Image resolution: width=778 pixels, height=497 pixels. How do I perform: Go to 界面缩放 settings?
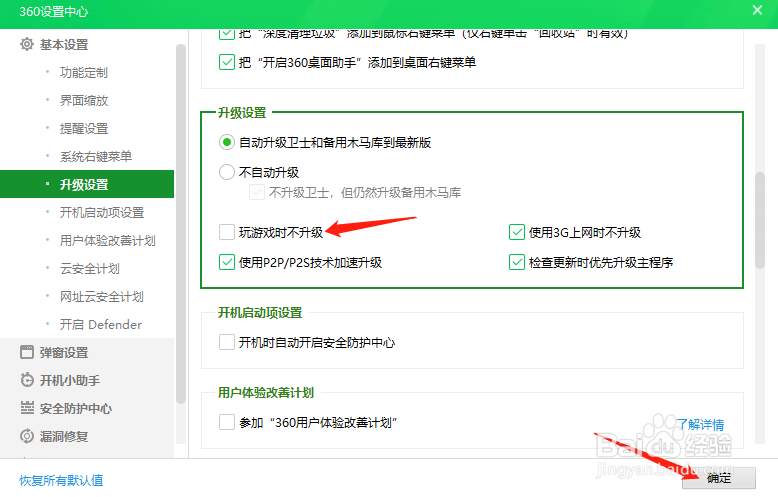pyautogui.click(x=84, y=100)
